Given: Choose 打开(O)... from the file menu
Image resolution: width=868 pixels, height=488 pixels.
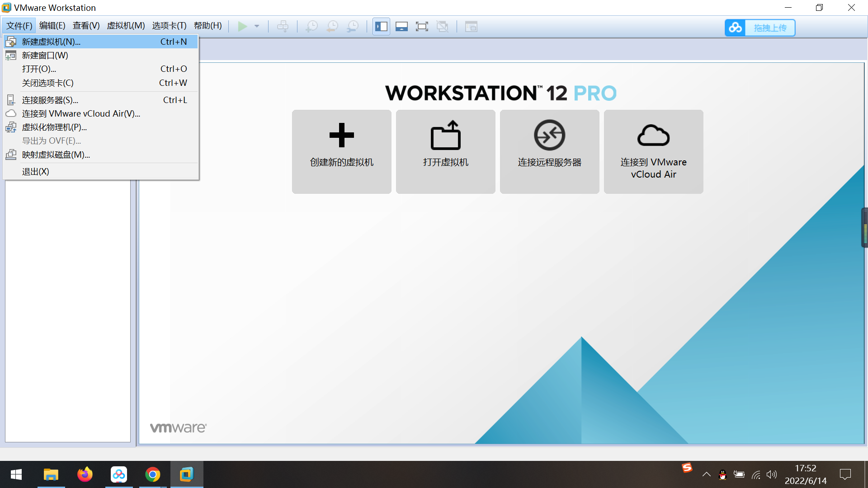Looking at the screenshot, I should [x=100, y=69].
